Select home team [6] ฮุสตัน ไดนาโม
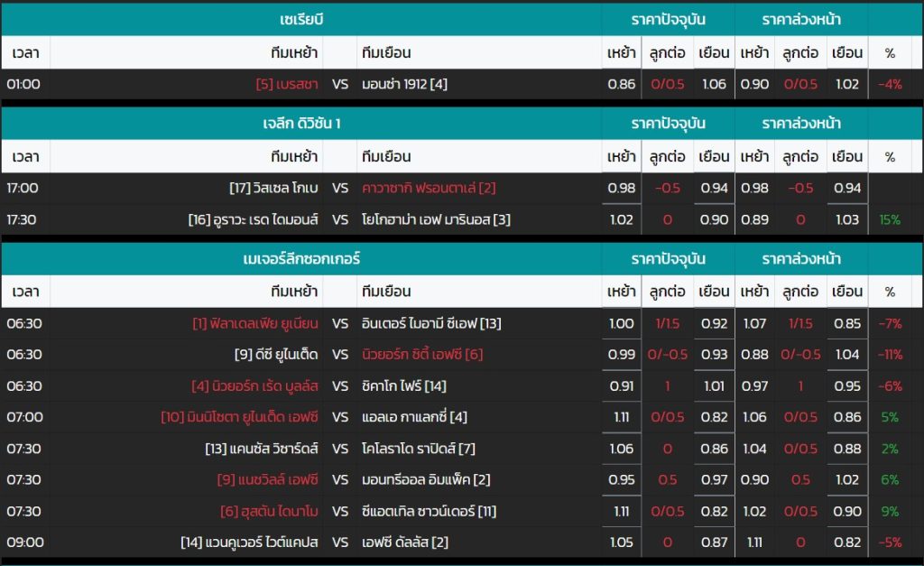This screenshot has height=566, width=924. point(269,511)
